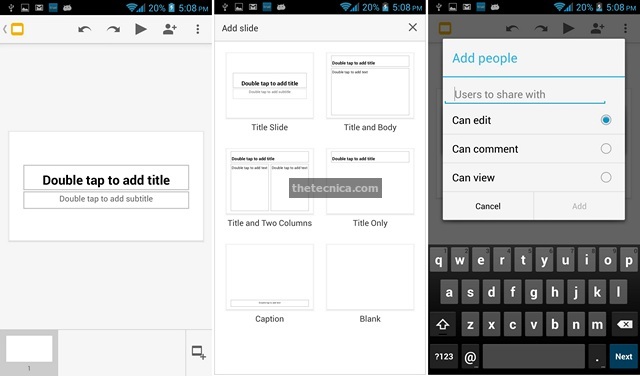Viewport: 640px width, 376px height.
Task: Tap the Next key on keyboard
Action: (623, 356)
